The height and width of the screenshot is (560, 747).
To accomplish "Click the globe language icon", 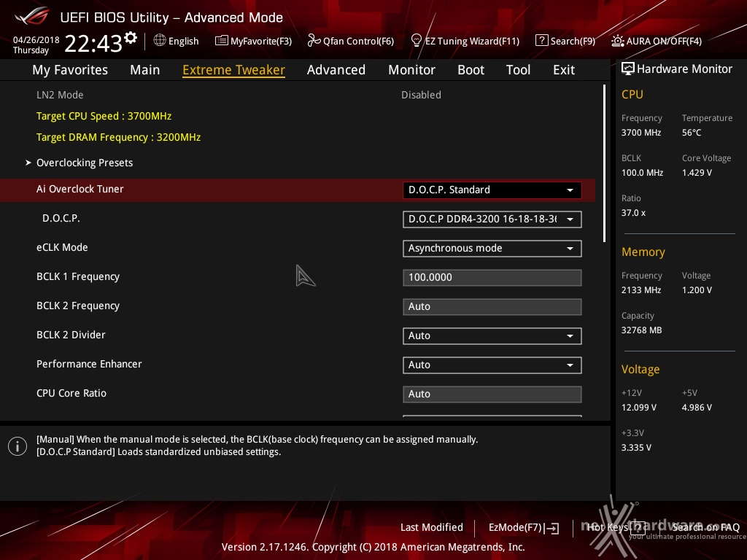I will pos(160,40).
